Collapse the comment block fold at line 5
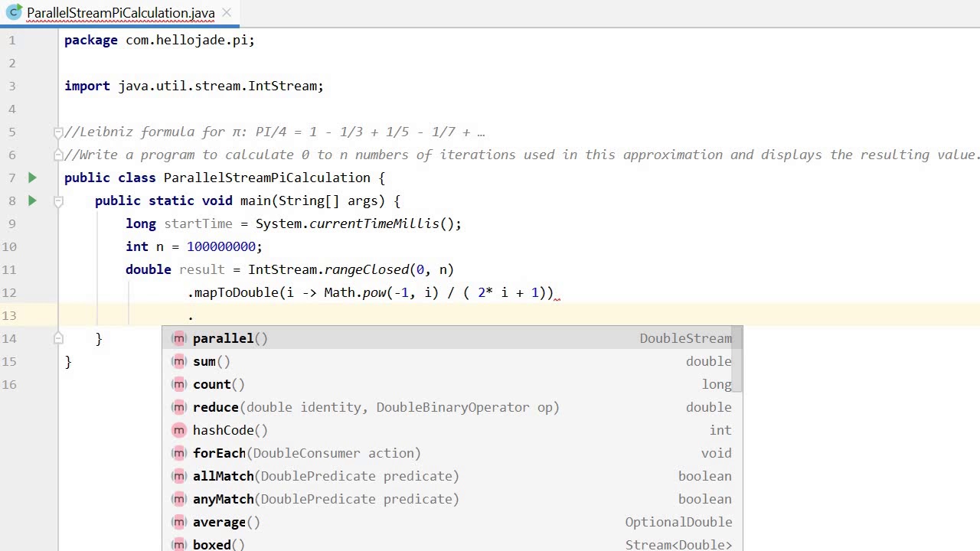Image resolution: width=980 pixels, height=551 pixels. coord(58,132)
